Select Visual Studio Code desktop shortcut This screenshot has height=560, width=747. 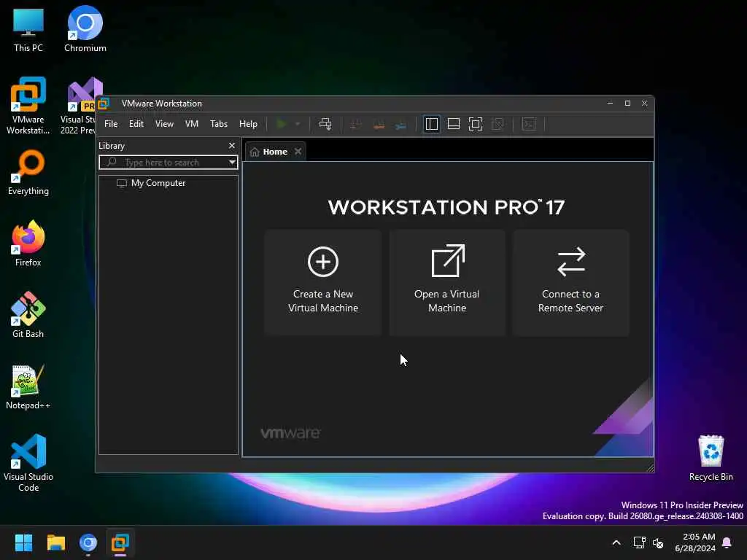tap(28, 462)
